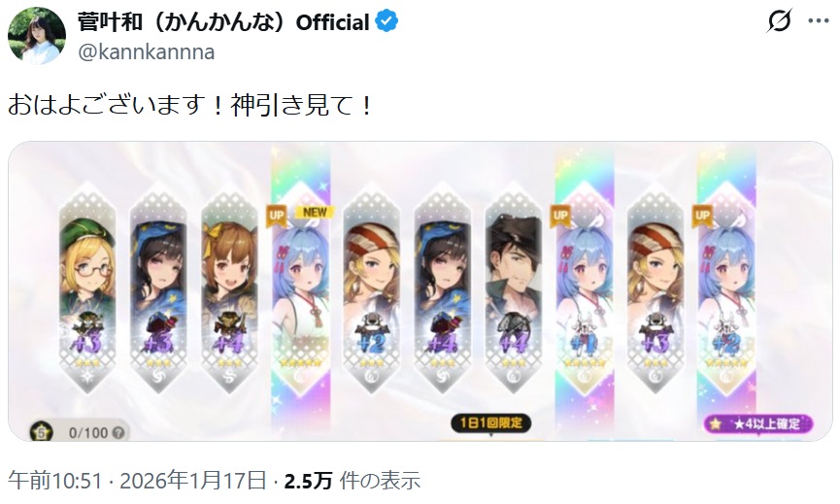
Task: Open the tweet's gacha result image
Action: pos(420,291)
